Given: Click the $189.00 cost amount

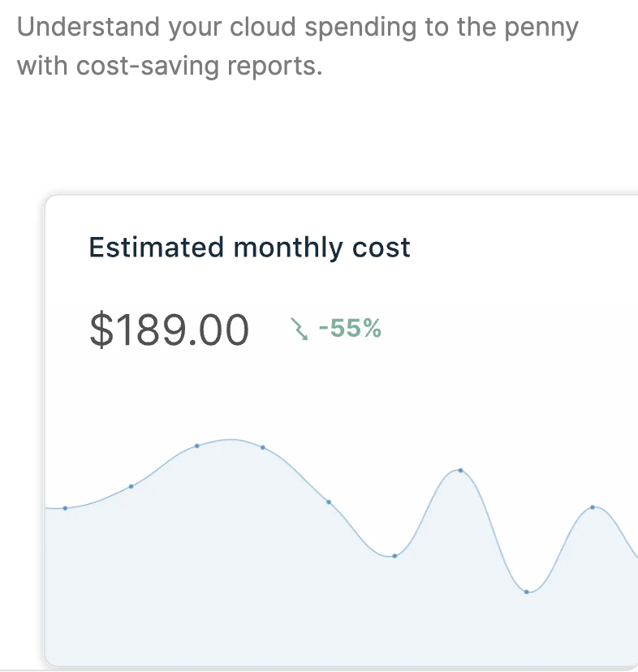Looking at the screenshot, I should [169, 330].
